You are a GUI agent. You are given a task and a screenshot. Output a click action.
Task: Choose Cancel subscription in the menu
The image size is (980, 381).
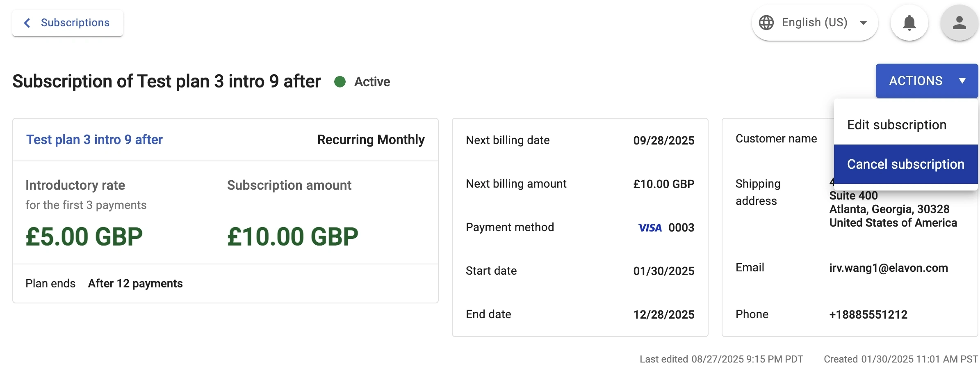pos(905,164)
